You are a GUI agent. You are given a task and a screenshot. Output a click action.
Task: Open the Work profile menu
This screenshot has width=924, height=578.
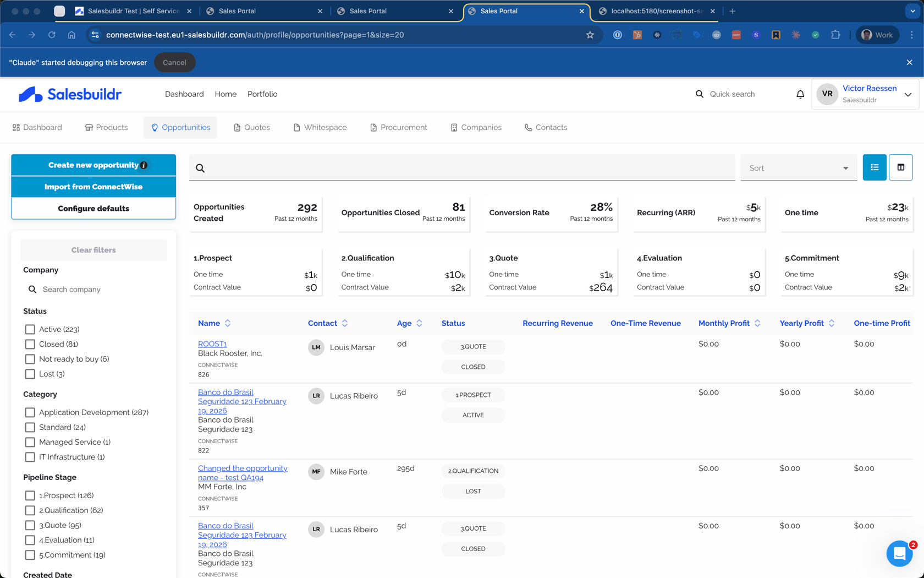(x=877, y=35)
